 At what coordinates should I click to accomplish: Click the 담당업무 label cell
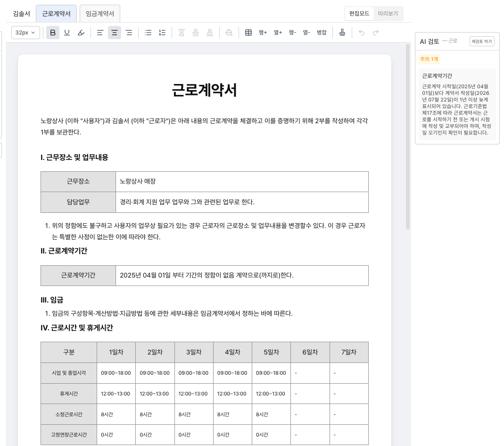(x=78, y=202)
